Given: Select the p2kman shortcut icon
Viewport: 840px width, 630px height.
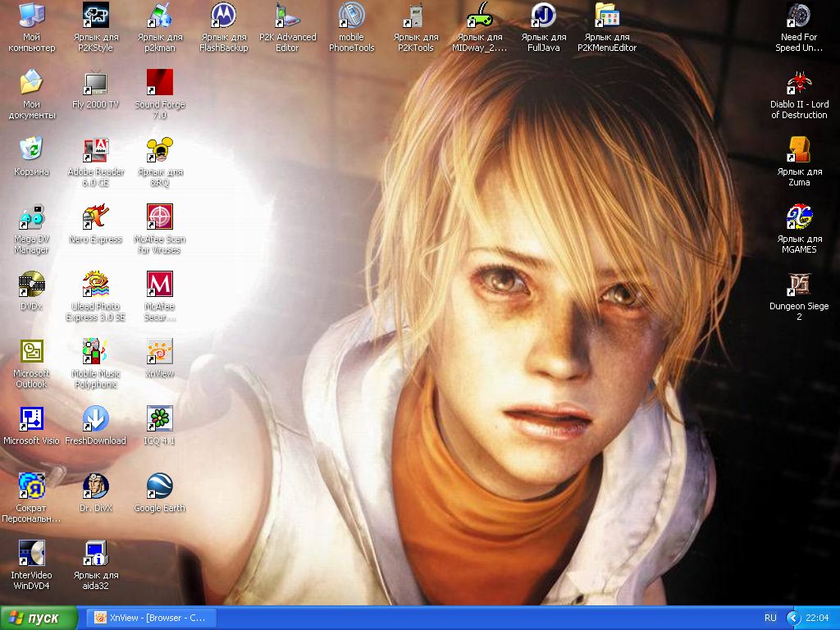Looking at the screenshot, I should (160, 15).
